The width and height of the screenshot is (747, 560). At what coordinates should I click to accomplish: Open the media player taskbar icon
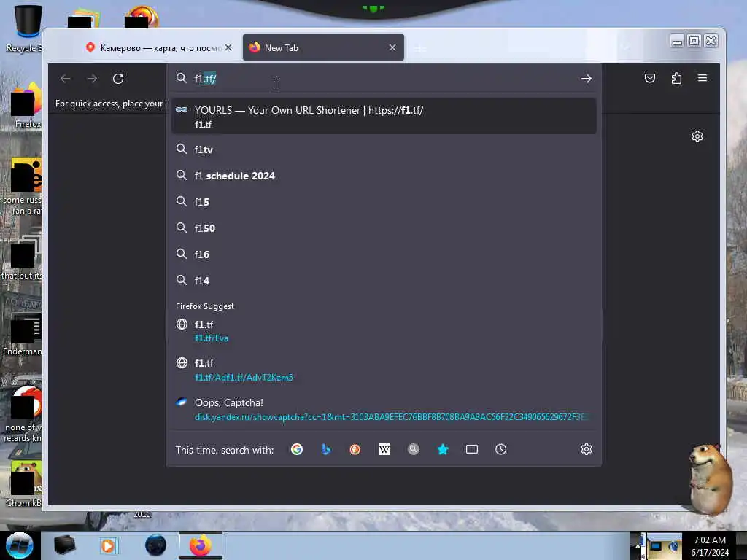pyautogui.click(x=108, y=545)
